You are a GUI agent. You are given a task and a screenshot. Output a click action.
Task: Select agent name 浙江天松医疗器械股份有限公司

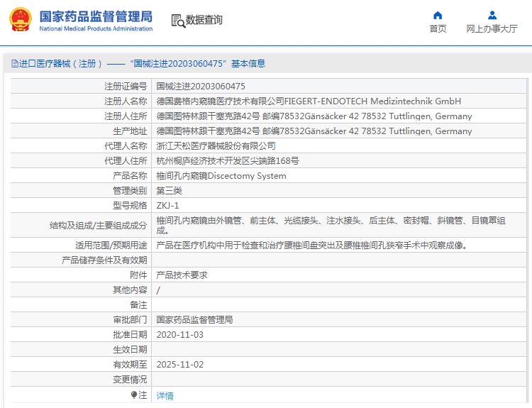pos(216,146)
